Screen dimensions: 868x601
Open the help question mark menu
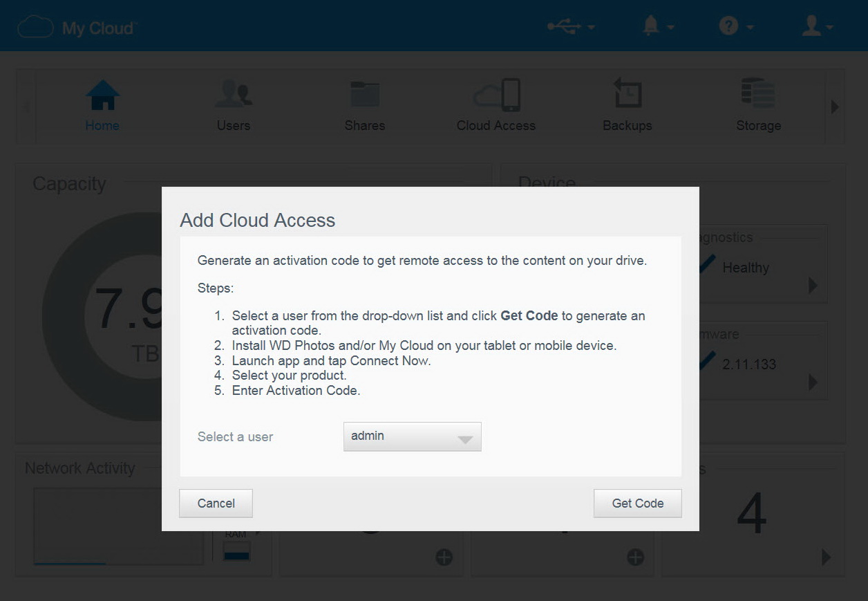pyautogui.click(x=735, y=26)
